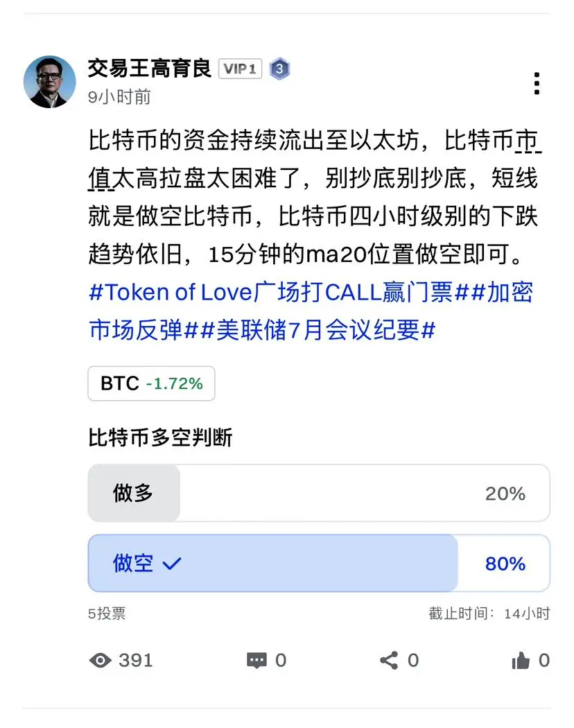Tap the share icon
Image resolution: width=574 pixels, height=728 pixels.
pos(389,660)
